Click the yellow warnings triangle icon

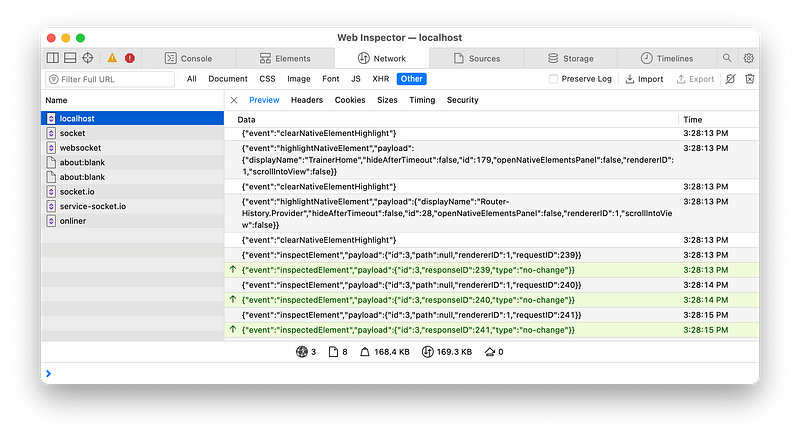(x=112, y=59)
